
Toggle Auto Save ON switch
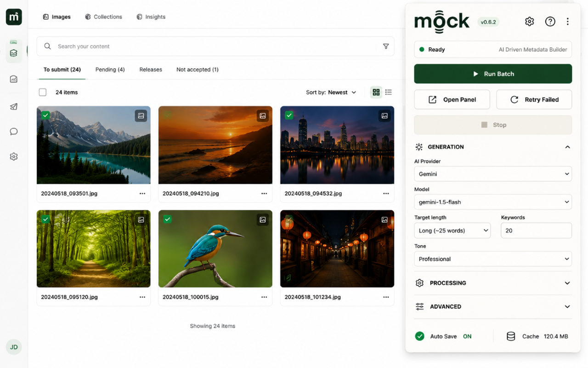pyautogui.click(x=443, y=336)
